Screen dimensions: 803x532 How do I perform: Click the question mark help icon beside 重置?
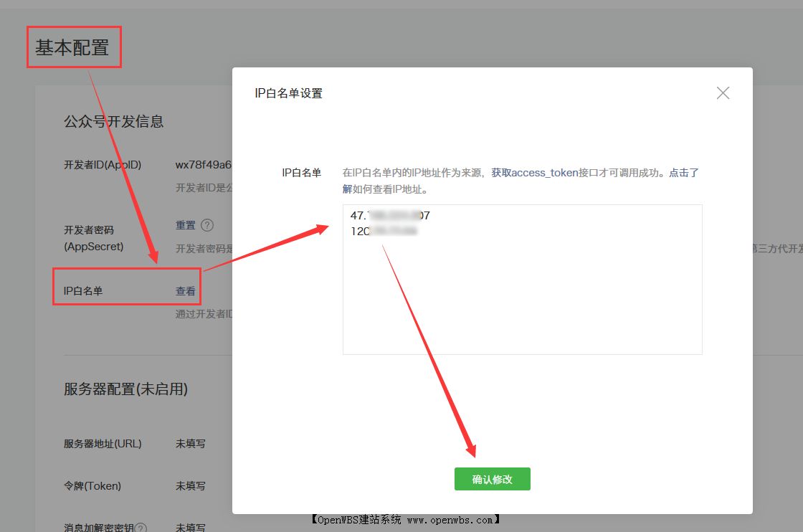[207, 224]
